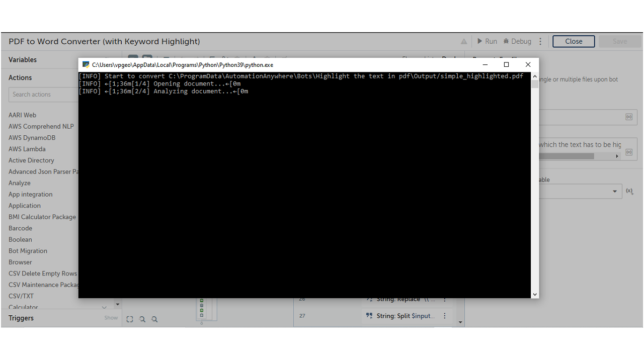Click the warning triangle icon in header

464,41
